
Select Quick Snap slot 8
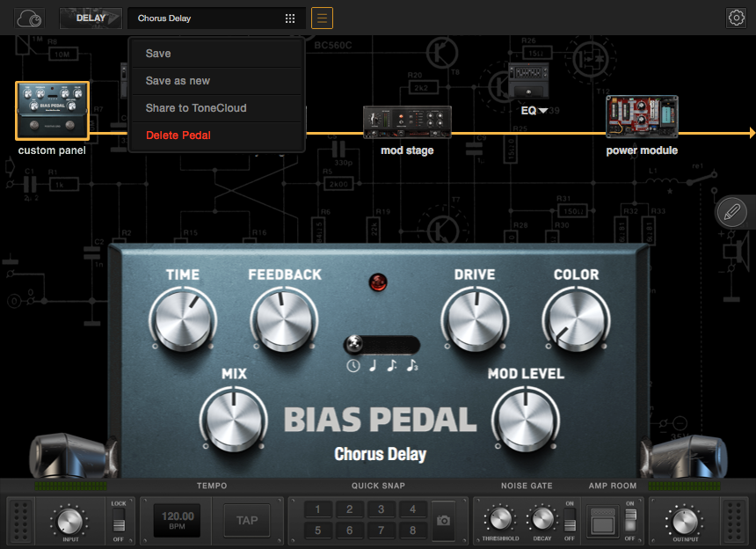point(412,531)
